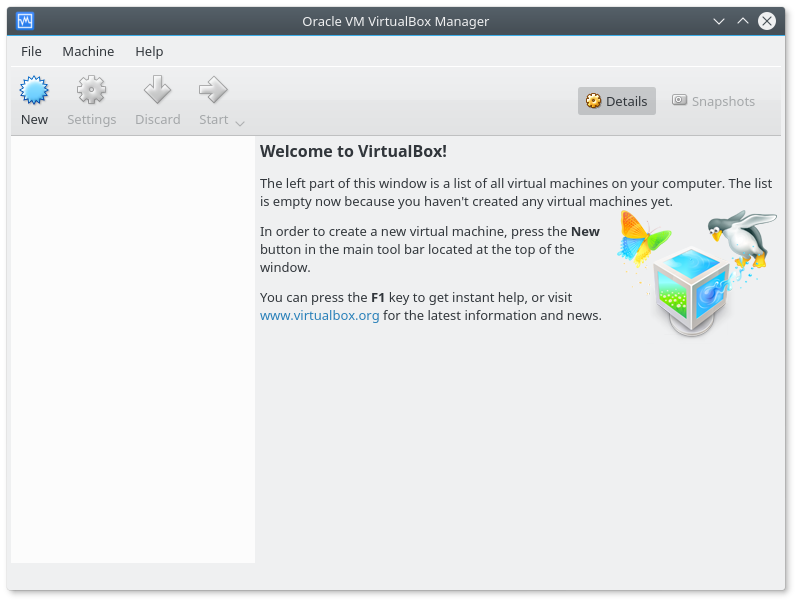
Task: Click the New virtual machine icon
Action: tap(34, 91)
